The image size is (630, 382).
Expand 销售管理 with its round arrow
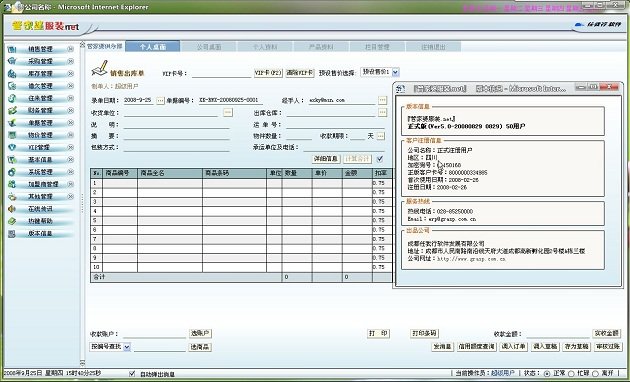(x=70, y=49)
